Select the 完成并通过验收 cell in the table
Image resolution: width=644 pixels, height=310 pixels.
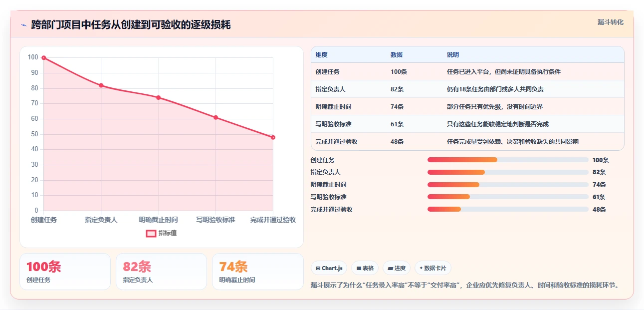click(x=337, y=142)
